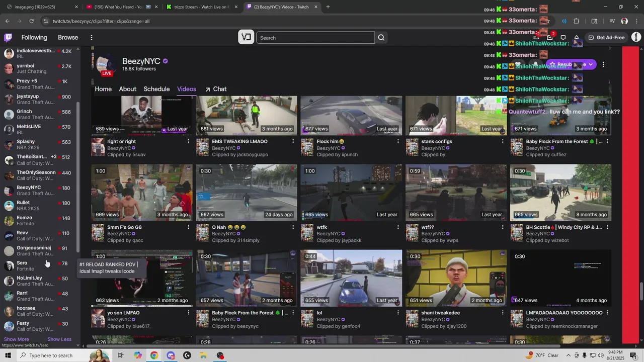
Task: Open yurnboi channel in sidebar
Action: 39,69
